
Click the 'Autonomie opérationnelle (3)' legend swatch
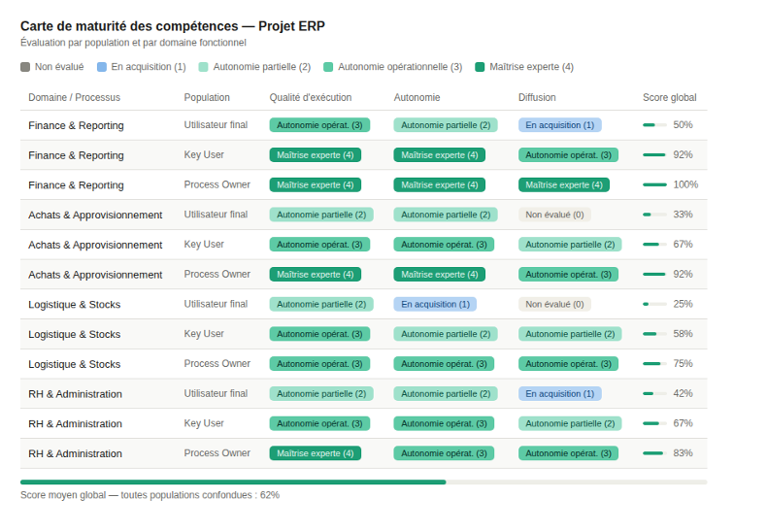328,67
